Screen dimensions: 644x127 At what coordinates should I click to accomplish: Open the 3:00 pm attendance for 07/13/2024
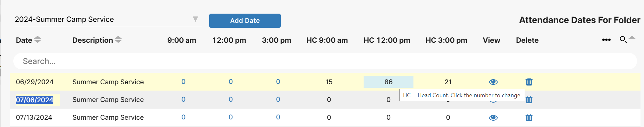click(278, 117)
